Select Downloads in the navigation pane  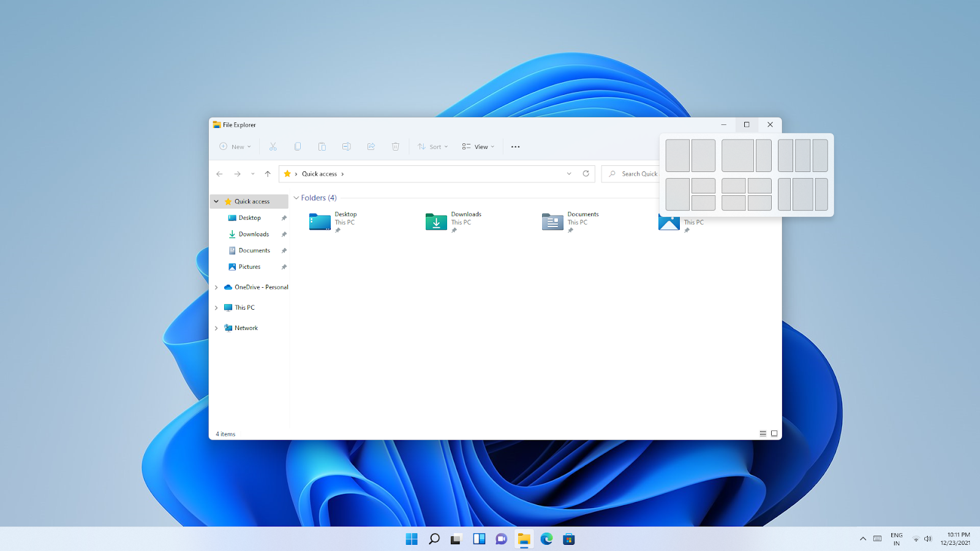point(254,234)
